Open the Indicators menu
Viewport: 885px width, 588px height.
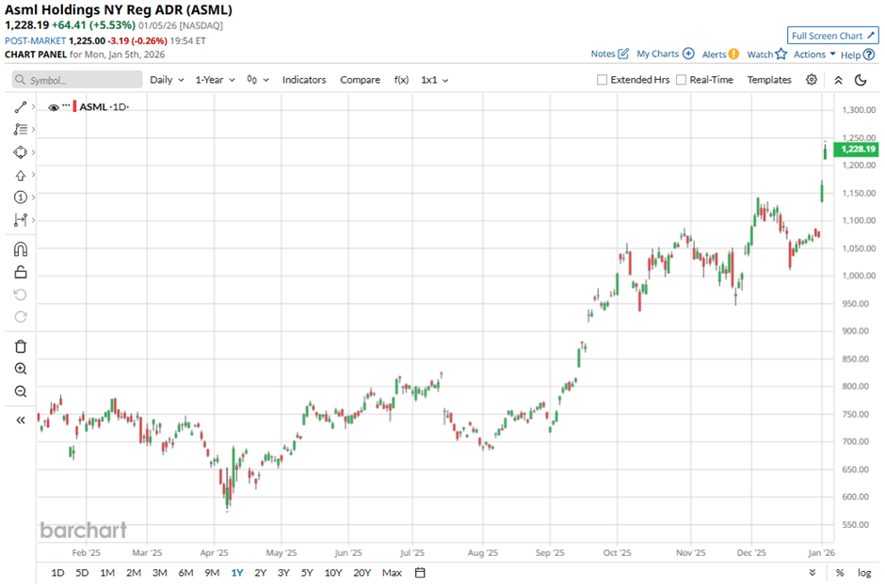(304, 80)
